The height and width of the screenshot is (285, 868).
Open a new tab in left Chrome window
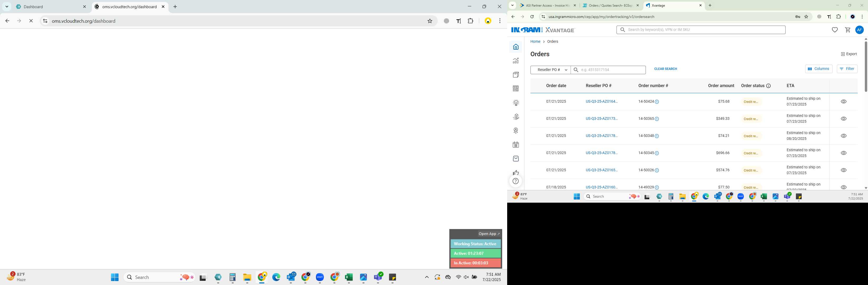tap(175, 7)
